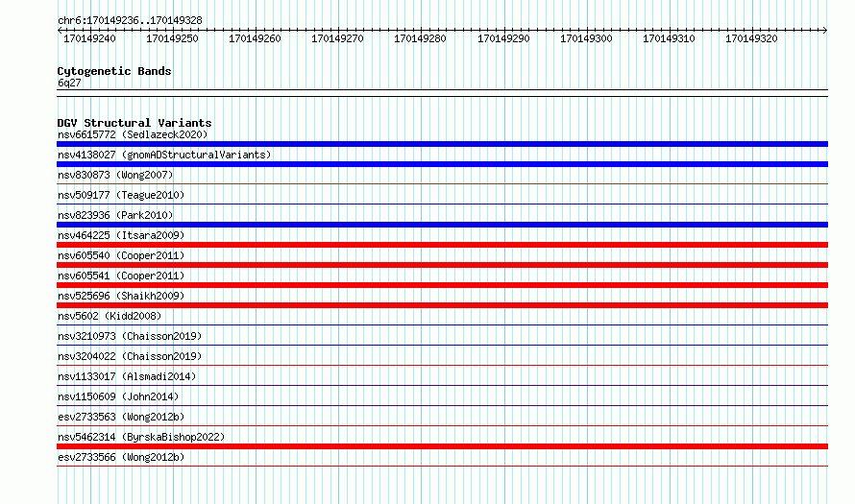Image resolution: width=855 pixels, height=504 pixels.
Task: Click ruler position 170149250
Action: point(172,38)
